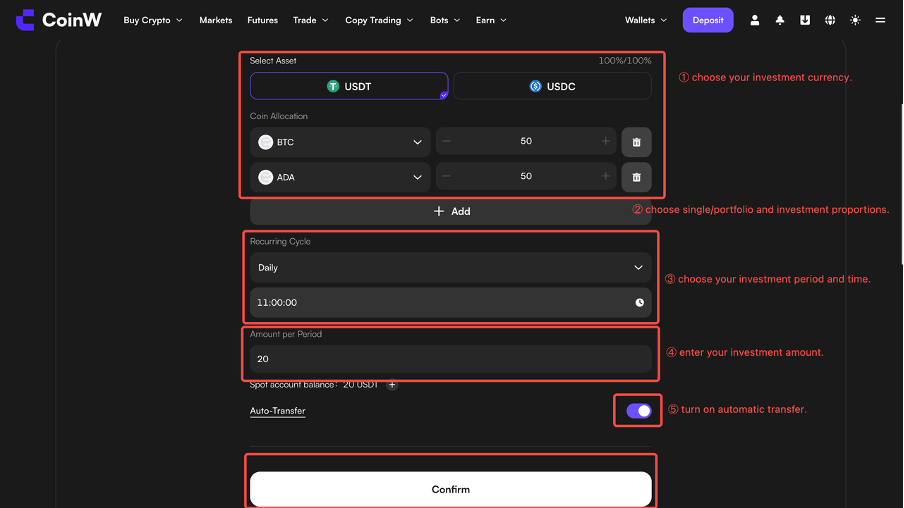
Task: Click the Auto-Transfer underlined label
Action: tap(277, 411)
